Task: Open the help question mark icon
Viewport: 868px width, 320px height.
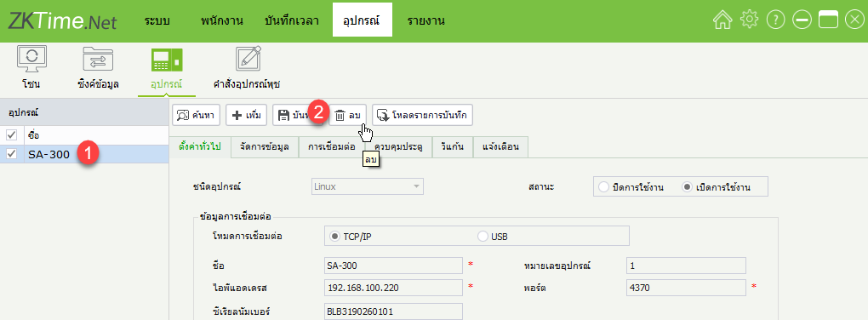Action: pos(775,20)
